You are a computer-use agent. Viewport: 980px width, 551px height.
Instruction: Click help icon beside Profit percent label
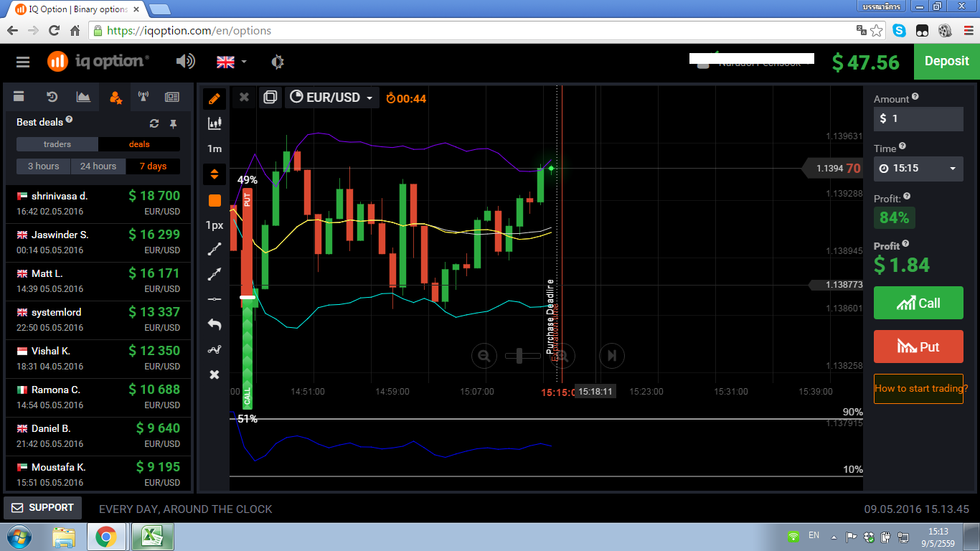(907, 197)
